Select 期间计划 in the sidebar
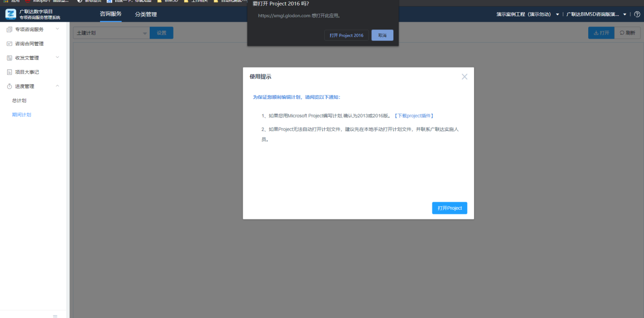This screenshot has height=318, width=644. [22, 115]
